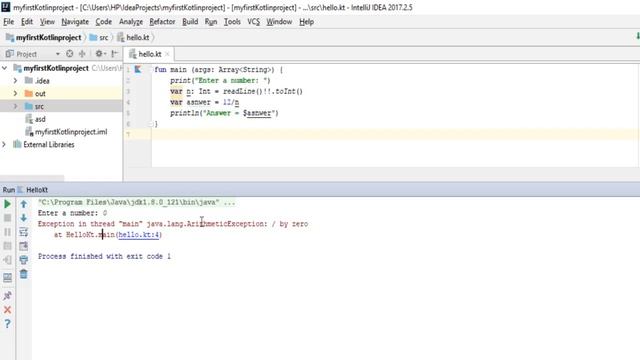Click Pause output icon in Run panel
The height and width of the screenshot is (360, 640).
click(x=7, y=232)
